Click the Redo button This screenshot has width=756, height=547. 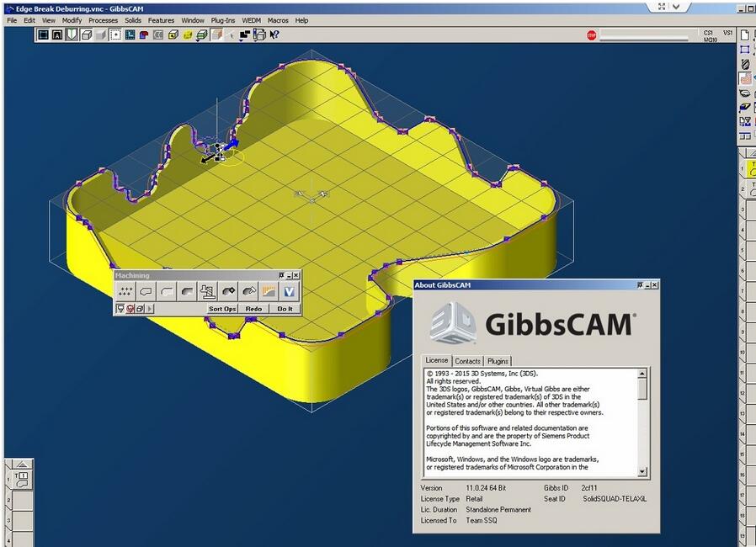[x=253, y=309]
